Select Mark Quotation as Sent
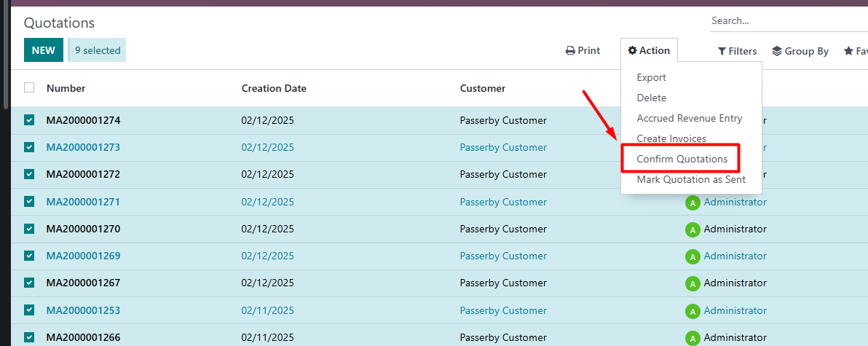The height and width of the screenshot is (346, 868). 690,179
